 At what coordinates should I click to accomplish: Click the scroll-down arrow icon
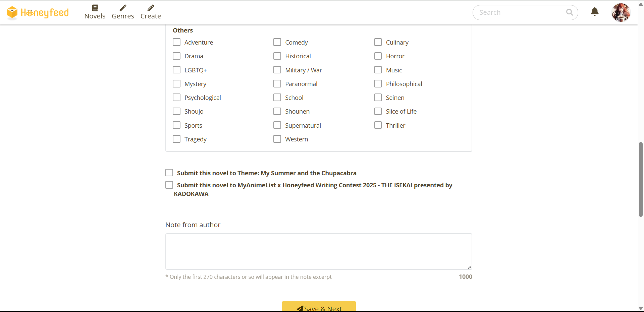[640, 308]
